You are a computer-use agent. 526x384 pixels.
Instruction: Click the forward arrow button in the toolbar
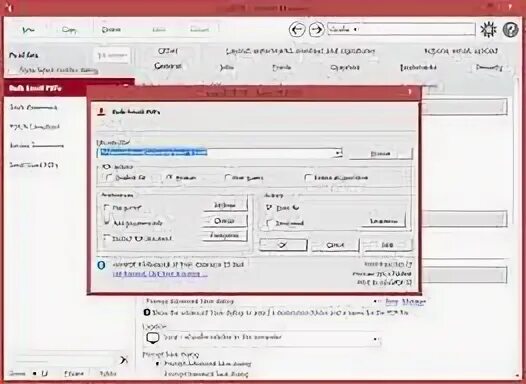point(316,30)
